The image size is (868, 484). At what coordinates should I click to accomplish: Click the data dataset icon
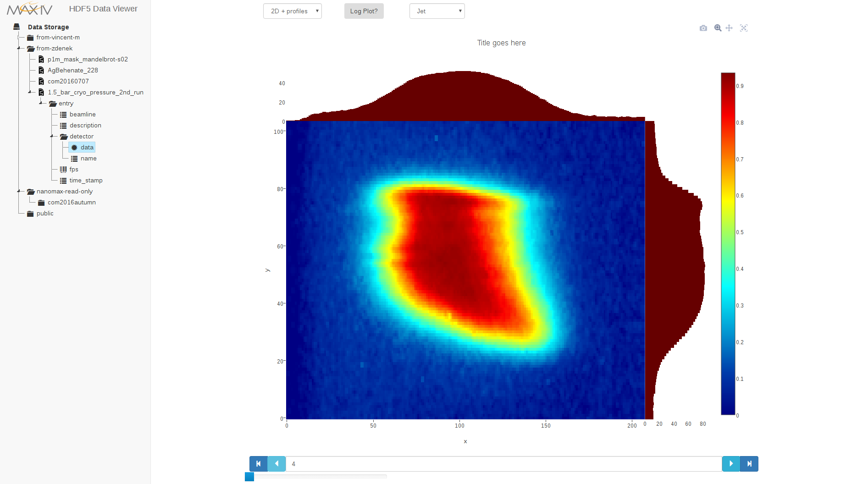[x=74, y=147]
